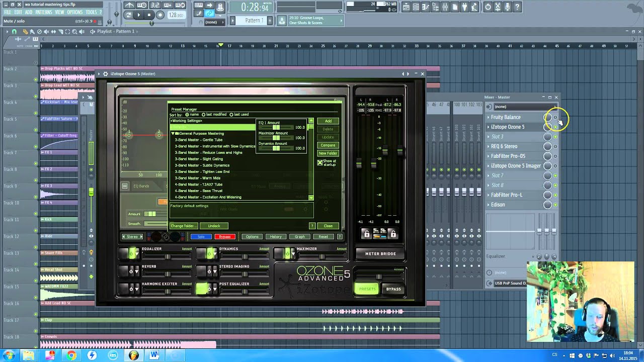This screenshot has width=644, height=362.
Task: Open Microsoft Word from the taskbar
Action: (154, 355)
